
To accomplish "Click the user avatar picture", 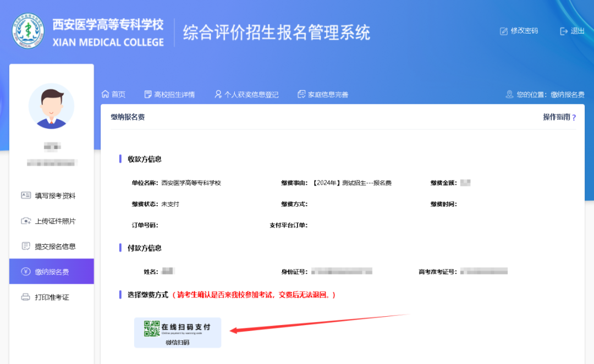I will point(51,107).
